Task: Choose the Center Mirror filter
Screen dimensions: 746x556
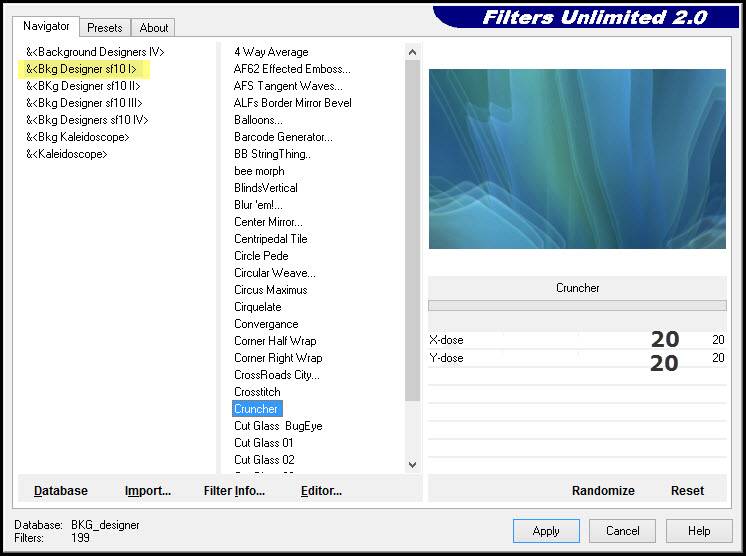Action: click(268, 222)
